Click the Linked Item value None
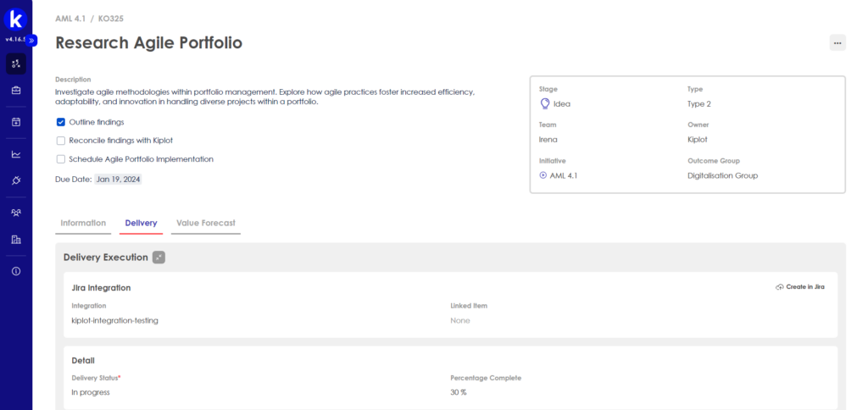 (x=460, y=320)
